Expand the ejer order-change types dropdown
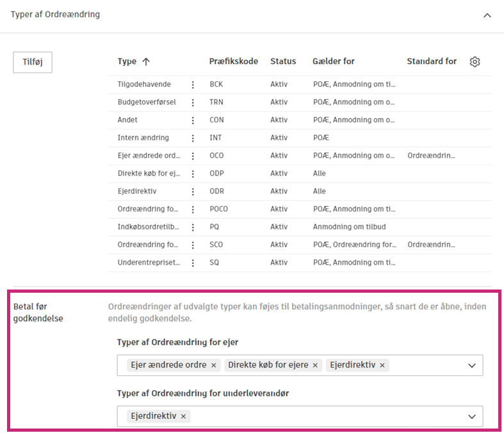Viewport: 504px width, 433px height. 472,365
